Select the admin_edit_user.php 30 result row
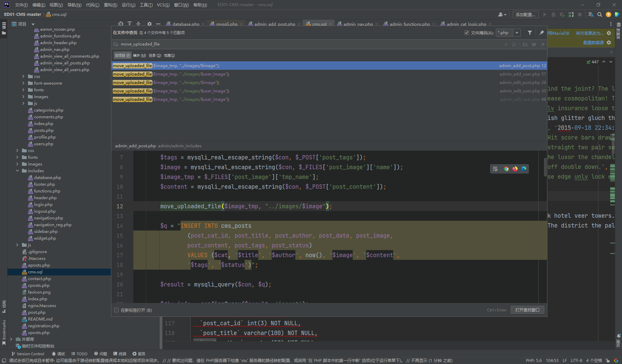Image resolution: width=622 pixels, height=364 pixels. click(329, 91)
